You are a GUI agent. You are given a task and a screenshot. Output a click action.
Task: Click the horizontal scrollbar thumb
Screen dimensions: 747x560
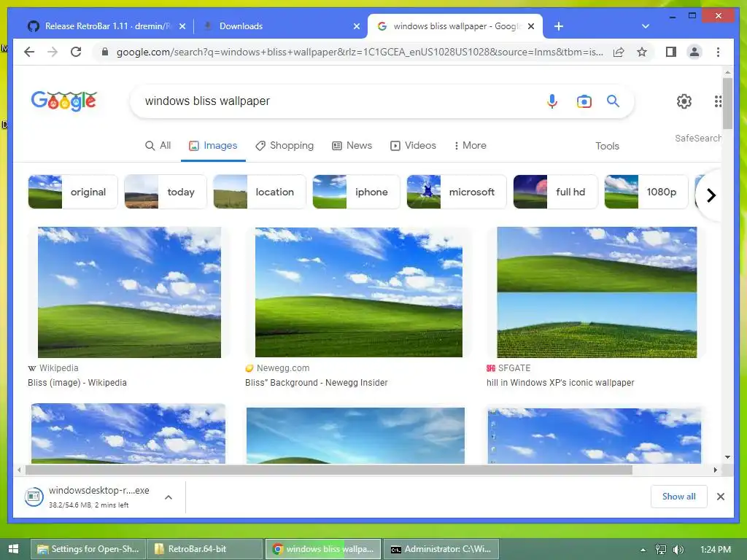pyautogui.click(x=329, y=470)
